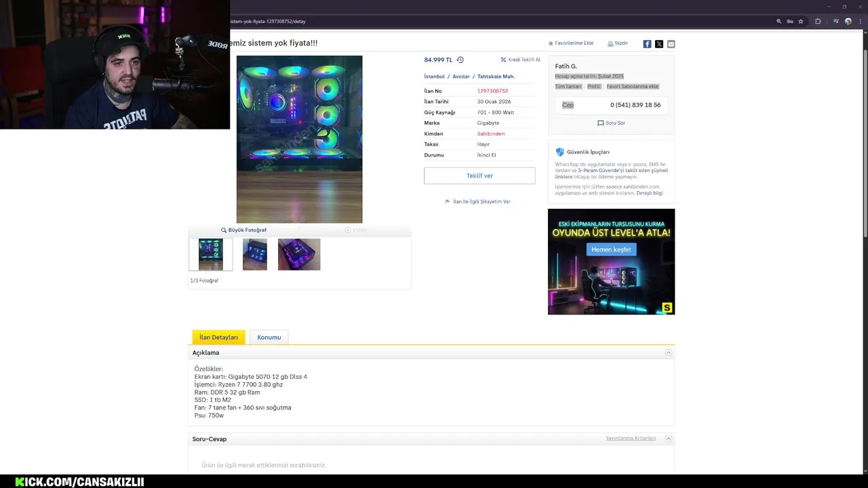
Task: Click the Güvenlik İpuçları shield icon
Action: (560, 152)
